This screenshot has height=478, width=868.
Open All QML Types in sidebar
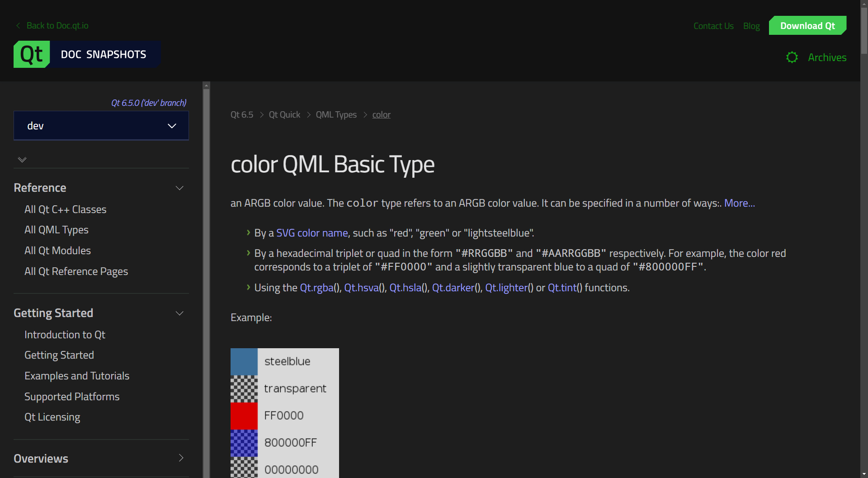click(x=57, y=230)
